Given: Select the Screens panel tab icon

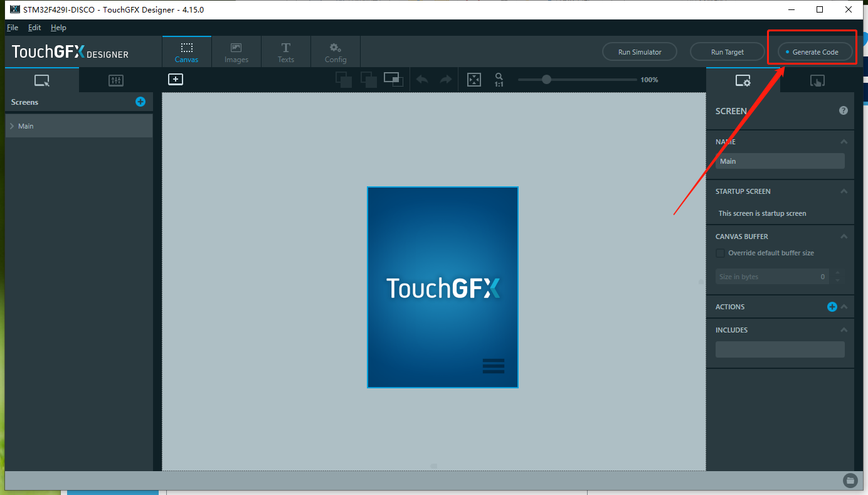Looking at the screenshot, I should 42,80.
